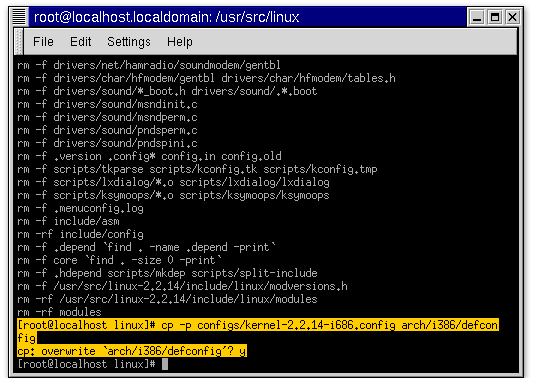Click the line 'rm -rf modules'
This screenshot has width=534, height=378.
tap(59, 312)
